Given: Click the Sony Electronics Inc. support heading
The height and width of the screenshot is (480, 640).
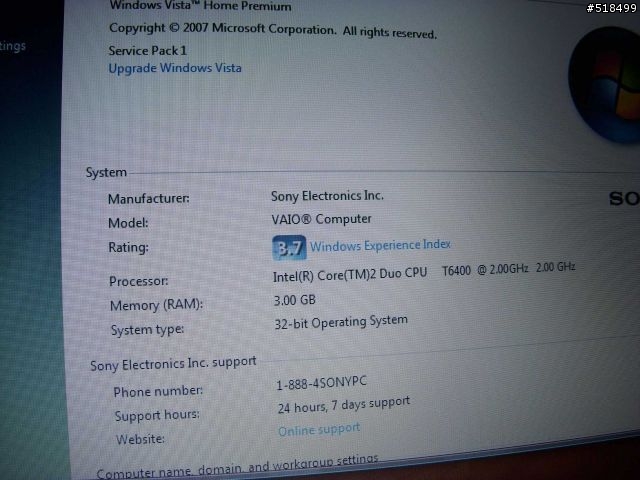Looking at the screenshot, I should click(173, 363).
